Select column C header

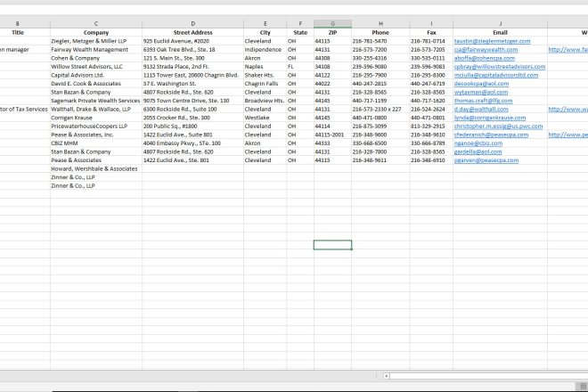click(96, 24)
